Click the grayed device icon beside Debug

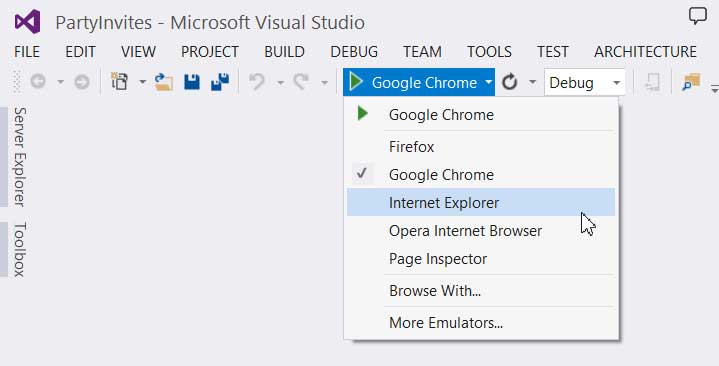coord(652,82)
